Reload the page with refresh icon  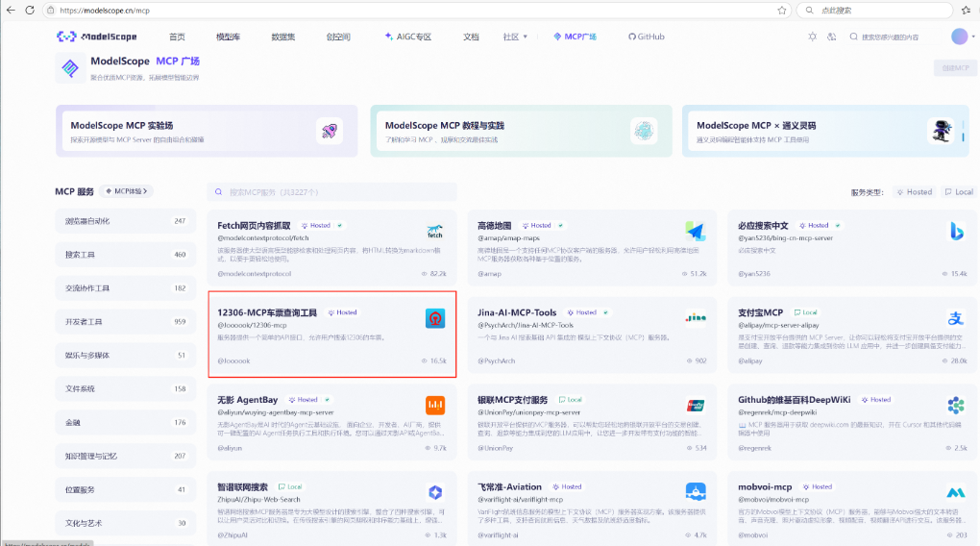(x=30, y=10)
